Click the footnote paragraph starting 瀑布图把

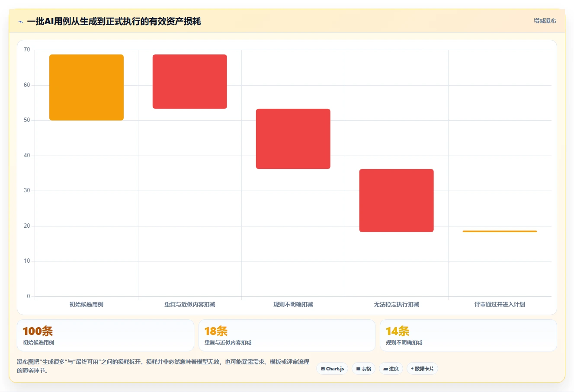pyautogui.click(x=163, y=366)
